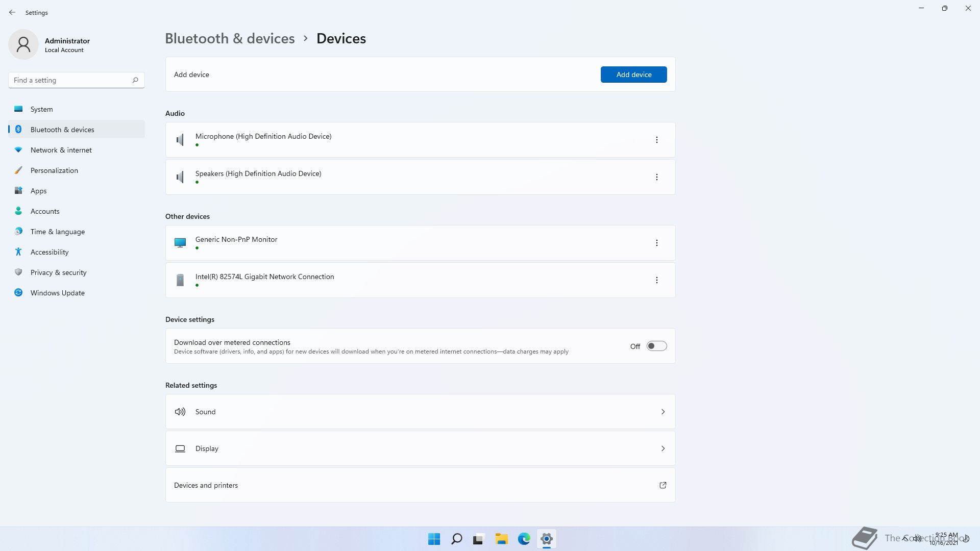Click the Windows Start button
The height and width of the screenshot is (551, 980).
point(434,539)
